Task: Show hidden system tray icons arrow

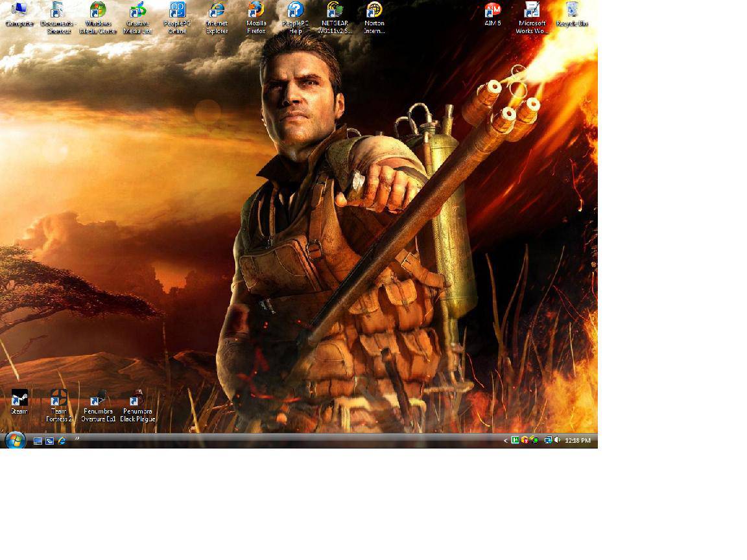Action: (506, 441)
